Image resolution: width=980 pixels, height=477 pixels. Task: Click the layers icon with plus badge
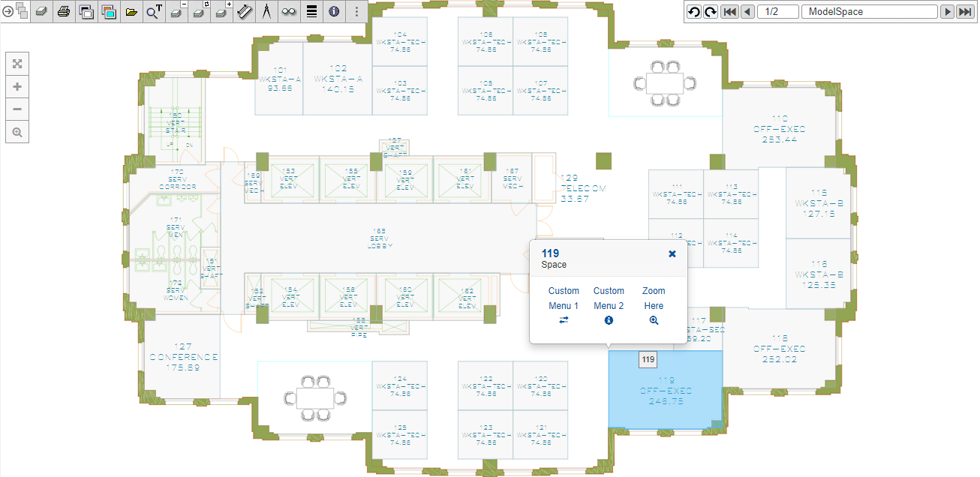[221, 11]
